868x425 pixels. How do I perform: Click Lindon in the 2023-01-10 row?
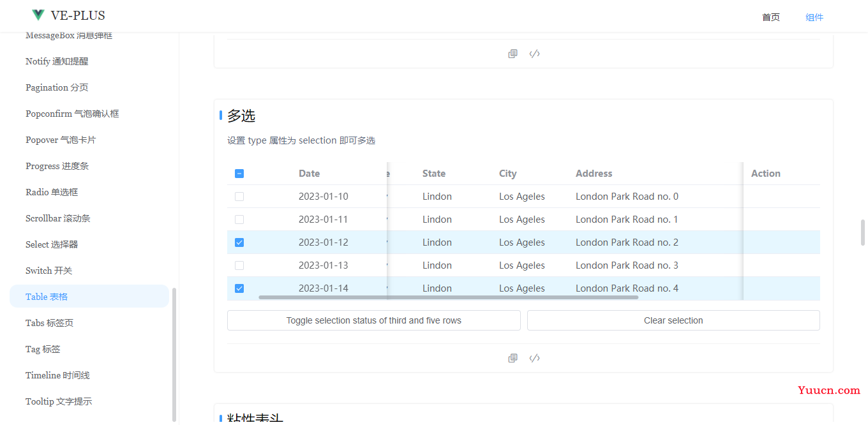pyautogui.click(x=437, y=197)
